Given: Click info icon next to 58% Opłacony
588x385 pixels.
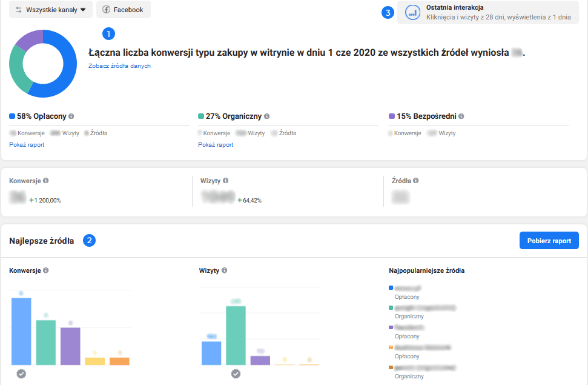Looking at the screenshot, I should pyautogui.click(x=71, y=116).
